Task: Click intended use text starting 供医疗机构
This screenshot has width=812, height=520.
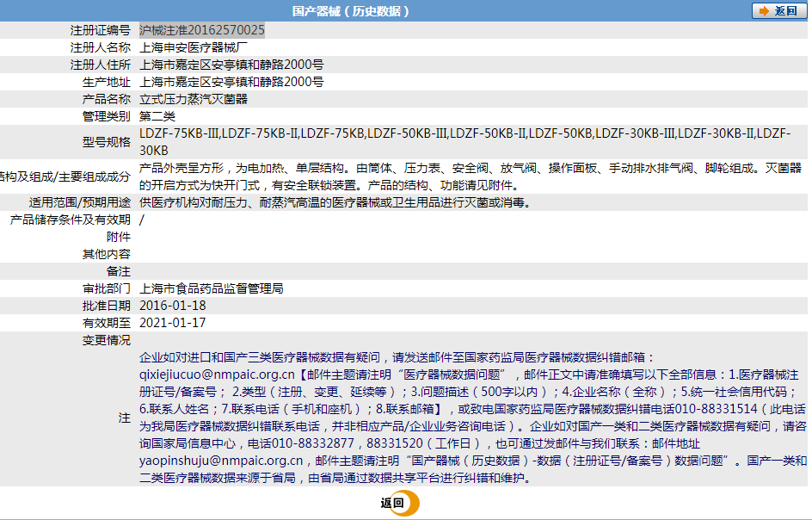Action: click(335, 202)
